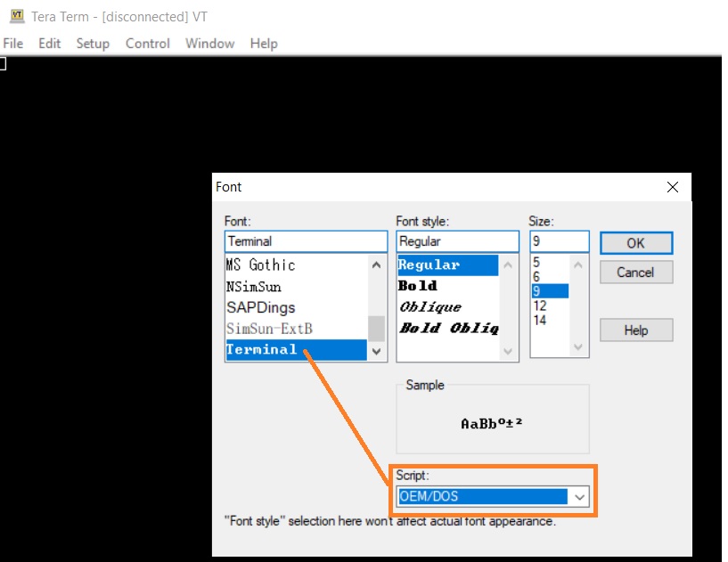Click the Font name input field
This screenshot has height=562, width=728.
(305, 241)
